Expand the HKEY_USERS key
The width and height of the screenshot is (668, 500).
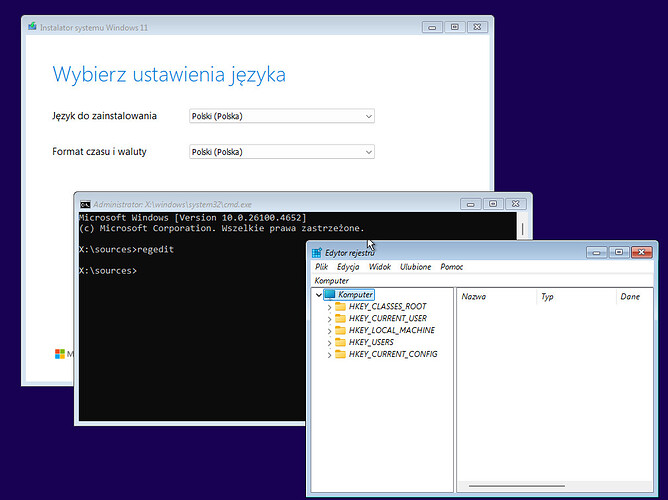tap(329, 343)
